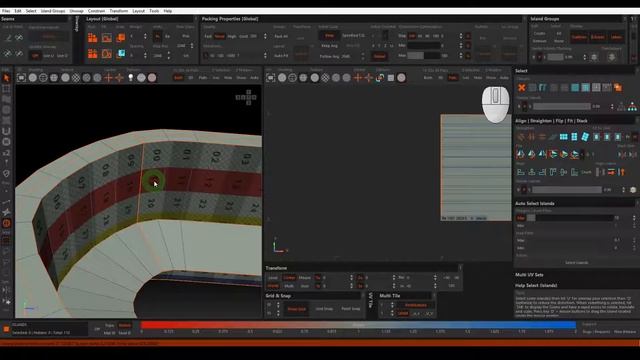Screen dimensions: 640x360
Task: Click the frame-view icon in 3D viewport toolbar
Action: click(x=21, y=77)
